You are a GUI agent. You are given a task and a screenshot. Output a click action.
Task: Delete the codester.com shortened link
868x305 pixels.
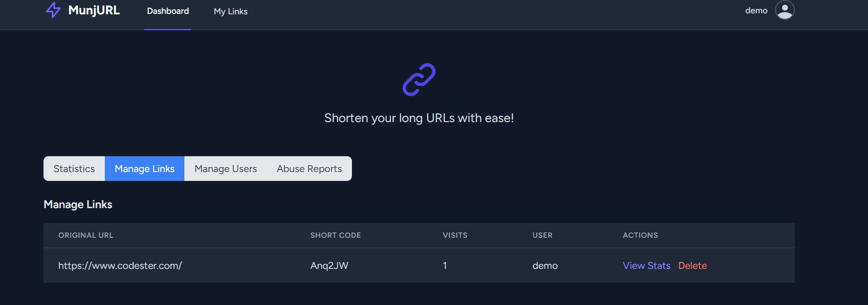point(693,265)
